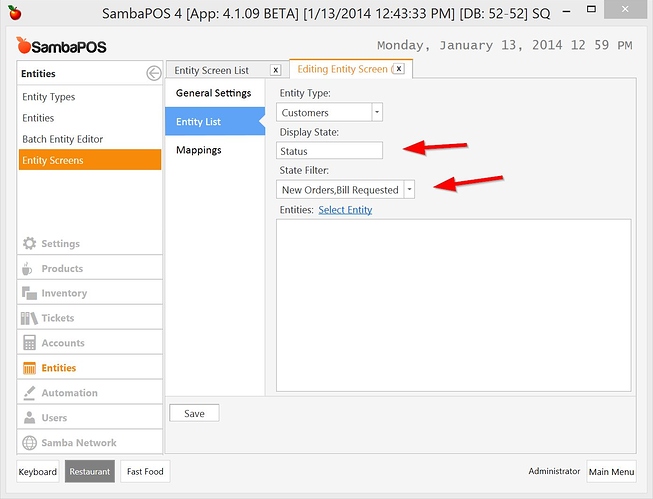
Task: Click the Select Entity link
Action: pyautogui.click(x=345, y=210)
